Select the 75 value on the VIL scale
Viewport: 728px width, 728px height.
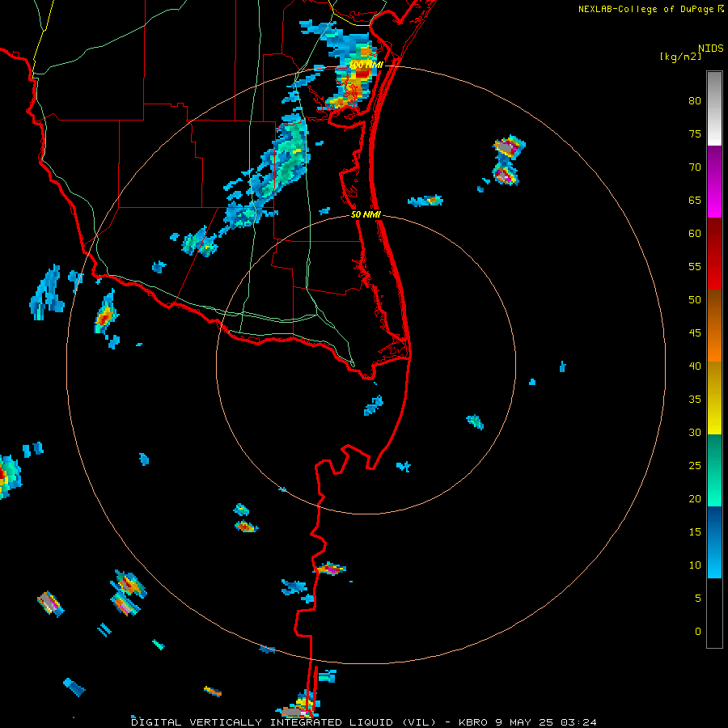point(695,133)
